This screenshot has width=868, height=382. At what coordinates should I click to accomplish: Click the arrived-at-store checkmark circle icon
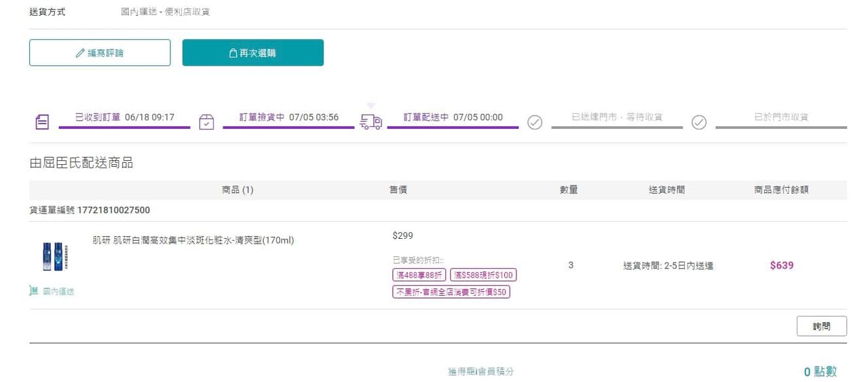coord(535,122)
